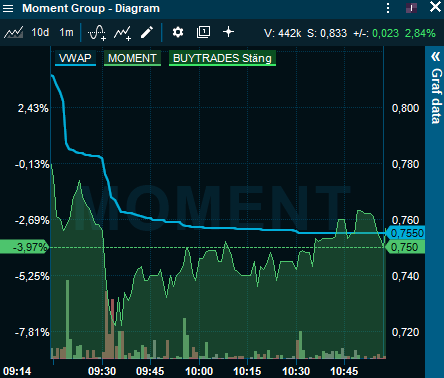Viewport: 444px width, 378px height.
Task: Click the 0,740 price axis label
Action: [405, 276]
